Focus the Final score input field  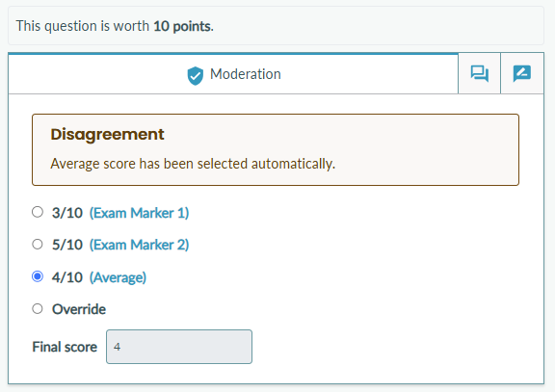coord(179,347)
